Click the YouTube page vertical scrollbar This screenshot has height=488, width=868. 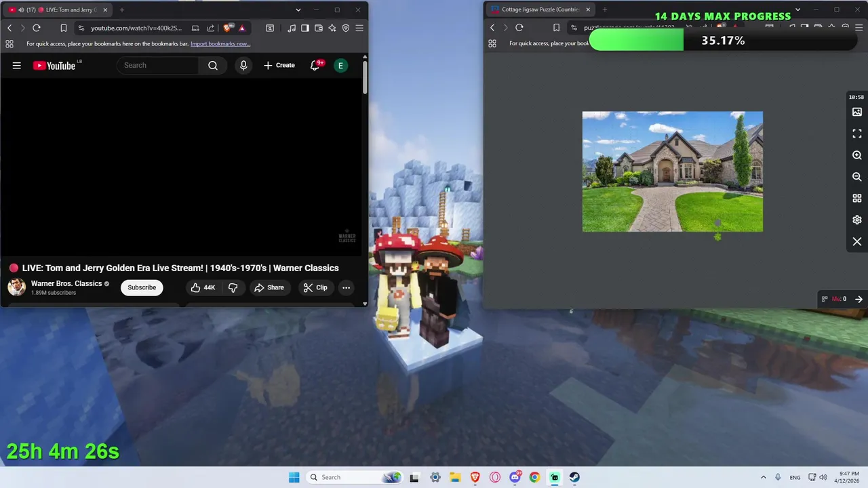[365, 78]
